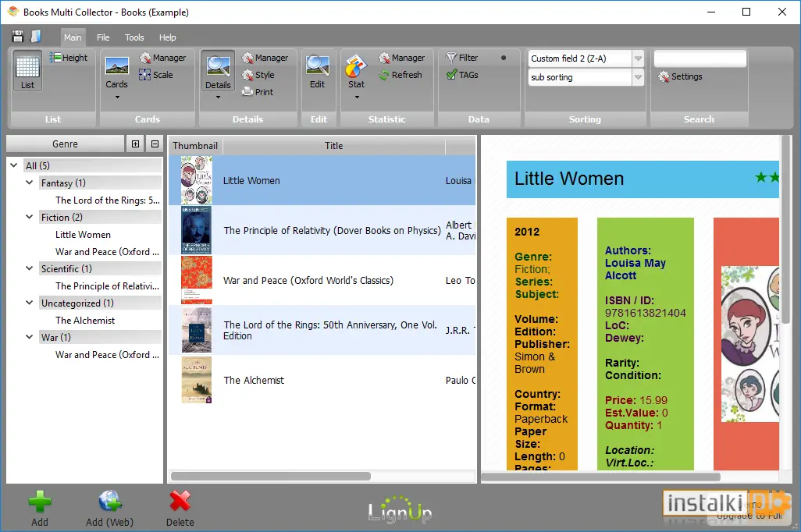The image size is (801, 532).
Task: Open the Main tab
Action: click(73, 37)
